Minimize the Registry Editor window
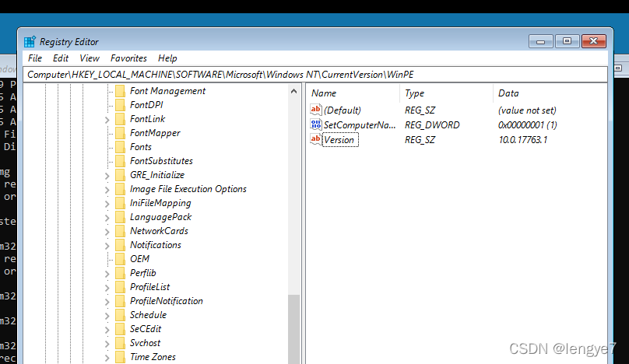 click(540, 41)
